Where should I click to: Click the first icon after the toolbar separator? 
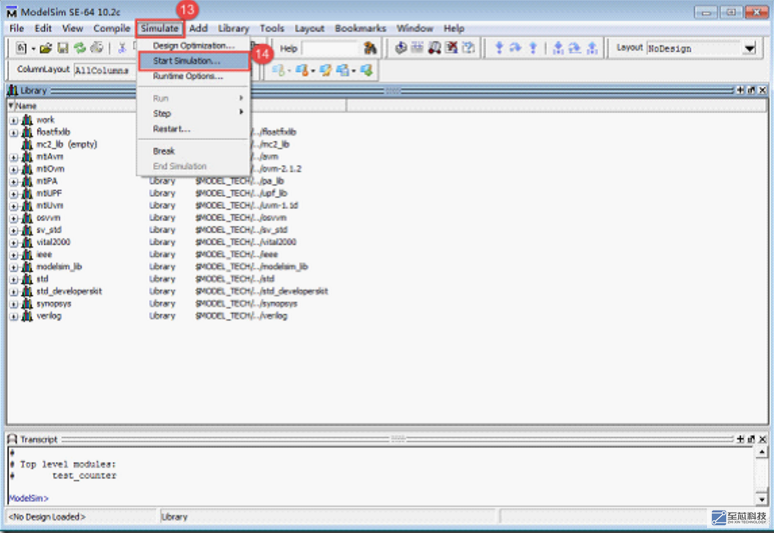coord(558,47)
